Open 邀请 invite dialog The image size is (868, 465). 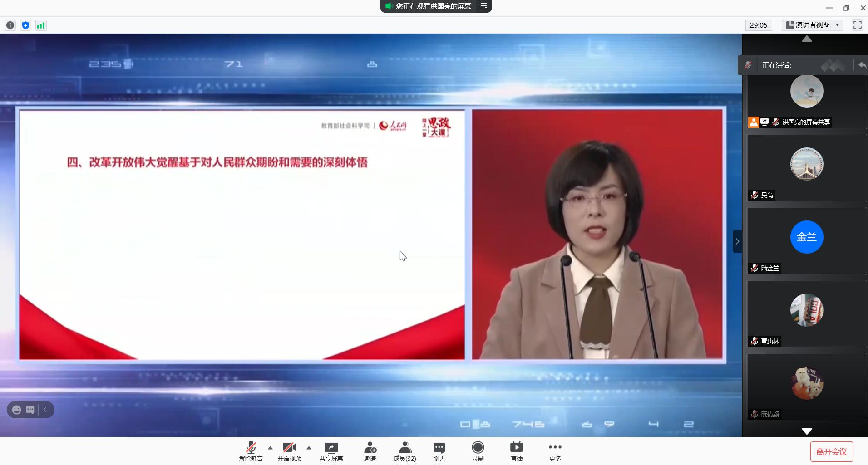[x=370, y=451]
